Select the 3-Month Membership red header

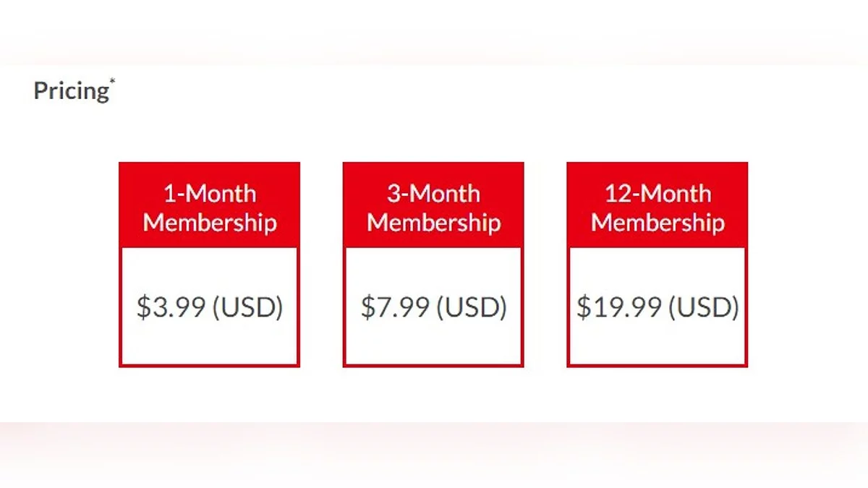433,205
